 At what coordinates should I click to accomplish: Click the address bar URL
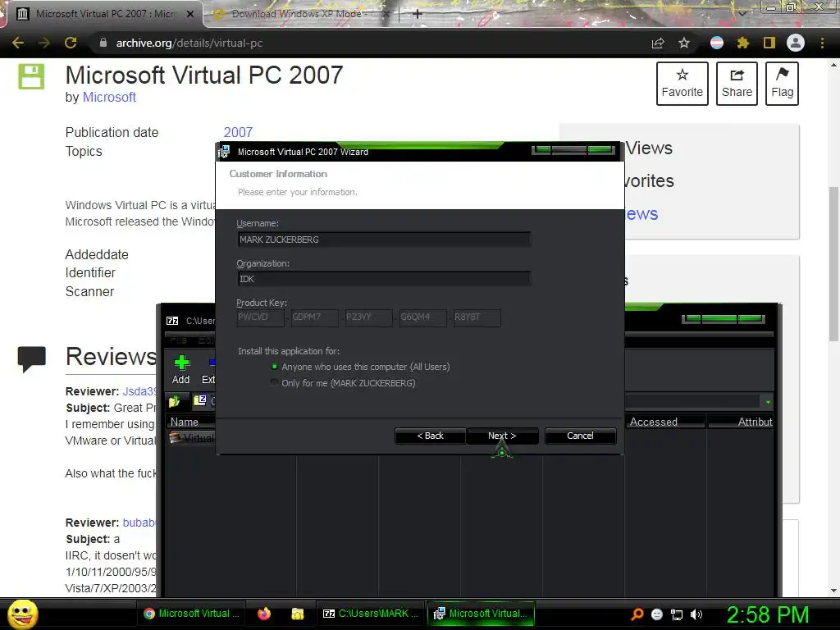pos(189,43)
